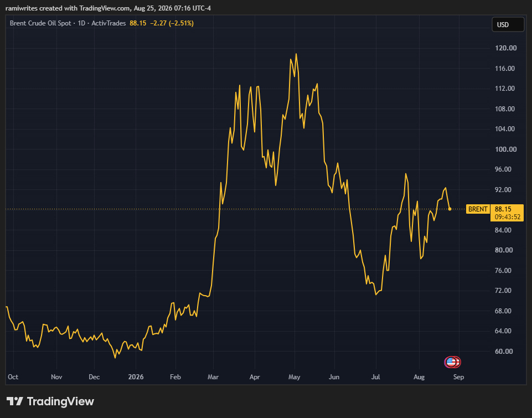
Task: Click the 108.00 price axis label
Action: point(505,109)
